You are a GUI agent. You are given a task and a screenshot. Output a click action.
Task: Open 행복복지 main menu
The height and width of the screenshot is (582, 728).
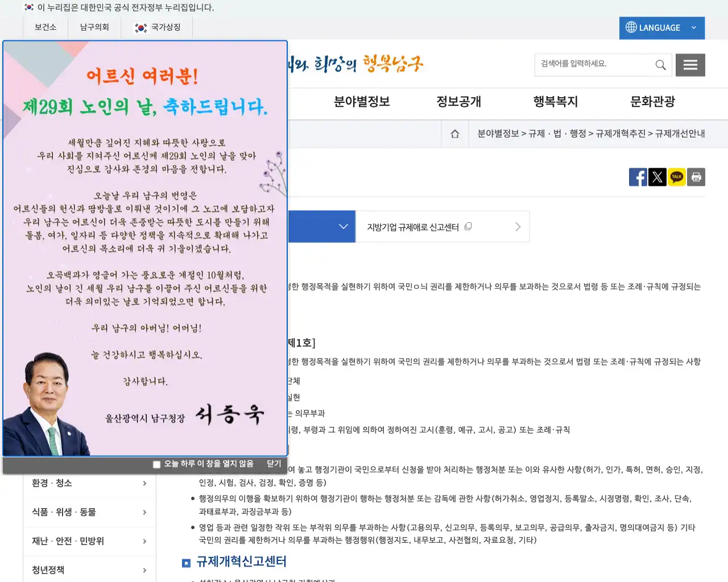[556, 102]
